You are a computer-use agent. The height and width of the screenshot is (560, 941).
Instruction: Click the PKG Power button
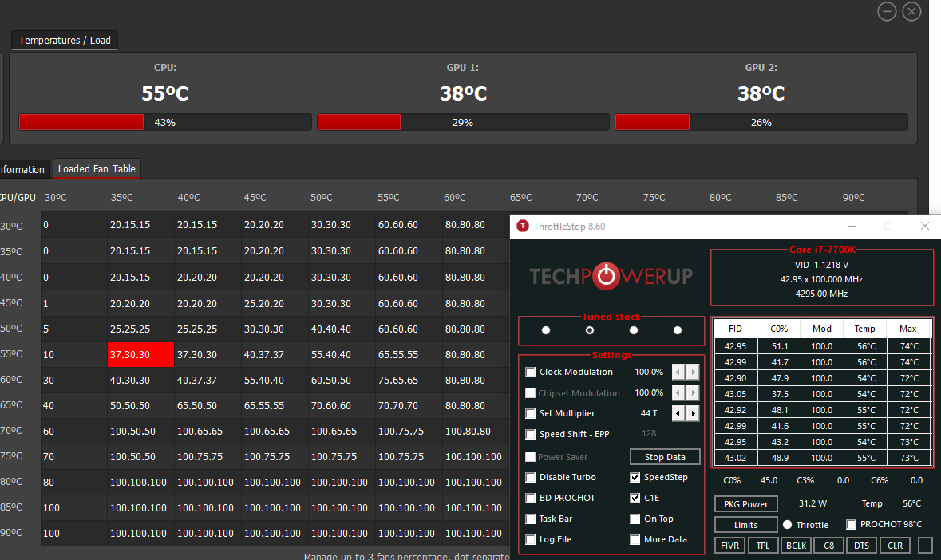tap(746, 503)
